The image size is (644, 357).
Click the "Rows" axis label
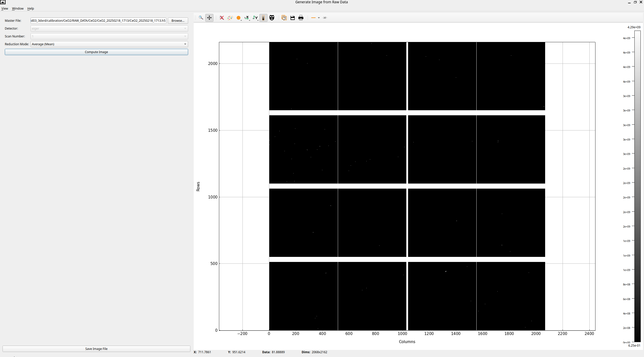tap(198, 186)
